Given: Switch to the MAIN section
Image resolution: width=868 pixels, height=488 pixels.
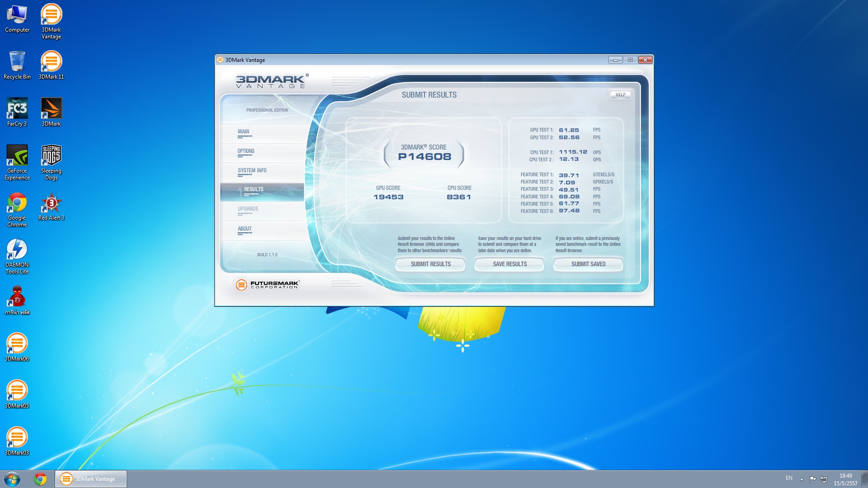Looking at the screenshot, I should [x=244, y=132].
